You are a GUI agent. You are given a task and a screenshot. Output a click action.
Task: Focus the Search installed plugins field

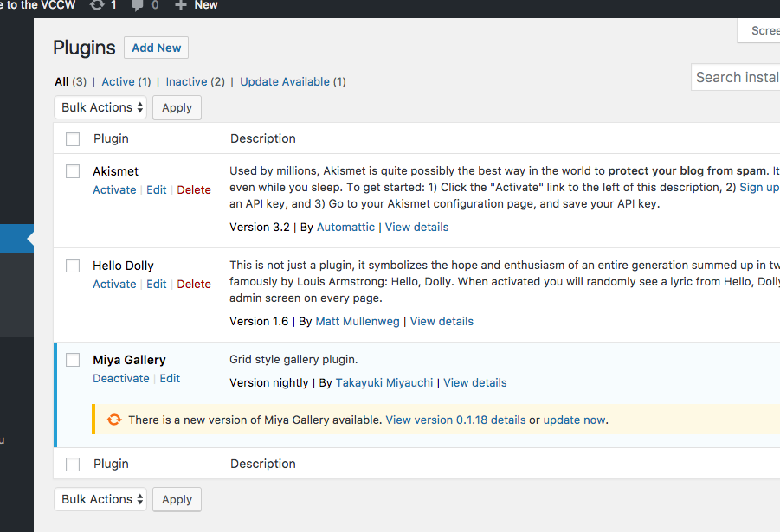click(x=736, y=77)
